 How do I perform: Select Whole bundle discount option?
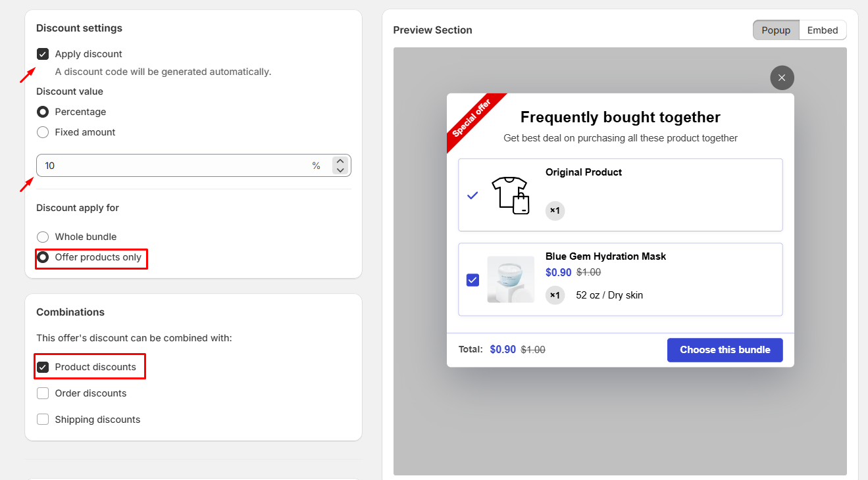pyautogui.click(x=43, y=237)
